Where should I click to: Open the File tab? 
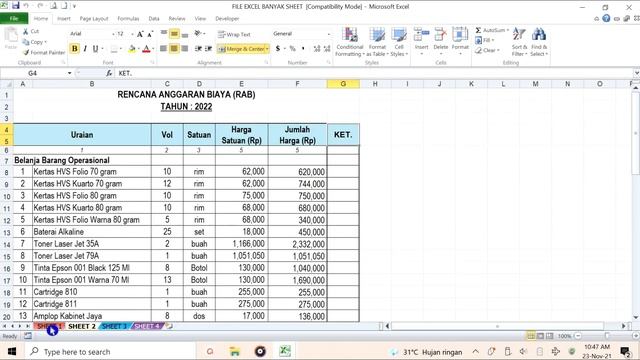click(14, 18)
